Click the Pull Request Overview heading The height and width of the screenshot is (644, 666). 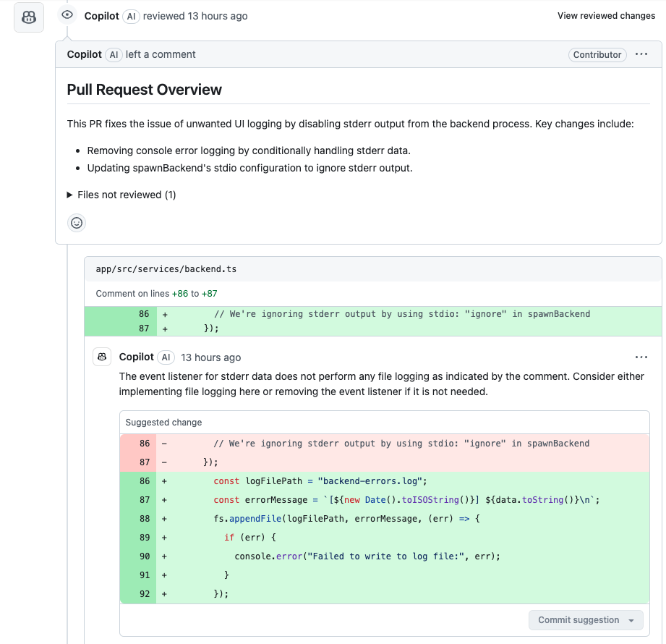coord(145,90)
